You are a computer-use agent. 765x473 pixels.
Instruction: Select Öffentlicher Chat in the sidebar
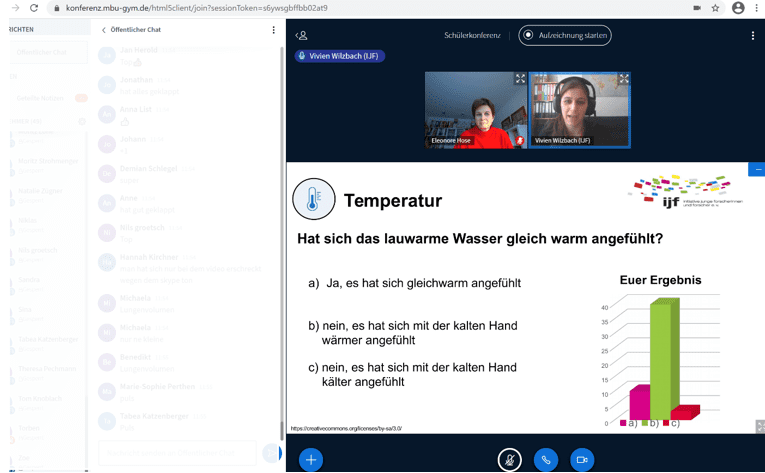click(x=43, y=52)
